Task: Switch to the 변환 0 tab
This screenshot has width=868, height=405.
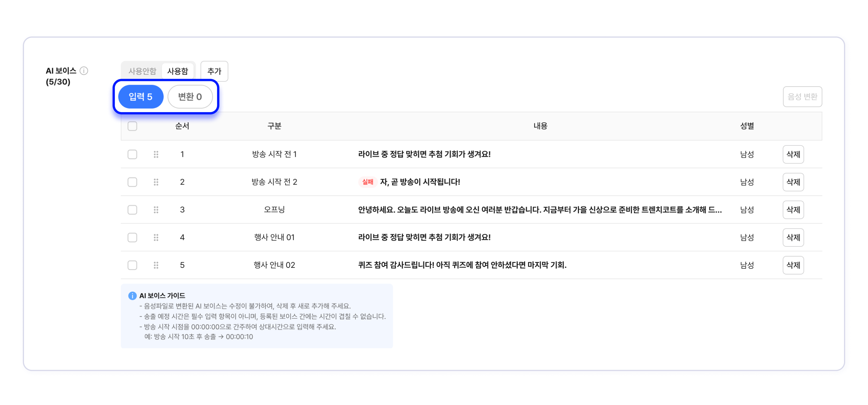Action: pyautogui.click(x=190, y=97)
